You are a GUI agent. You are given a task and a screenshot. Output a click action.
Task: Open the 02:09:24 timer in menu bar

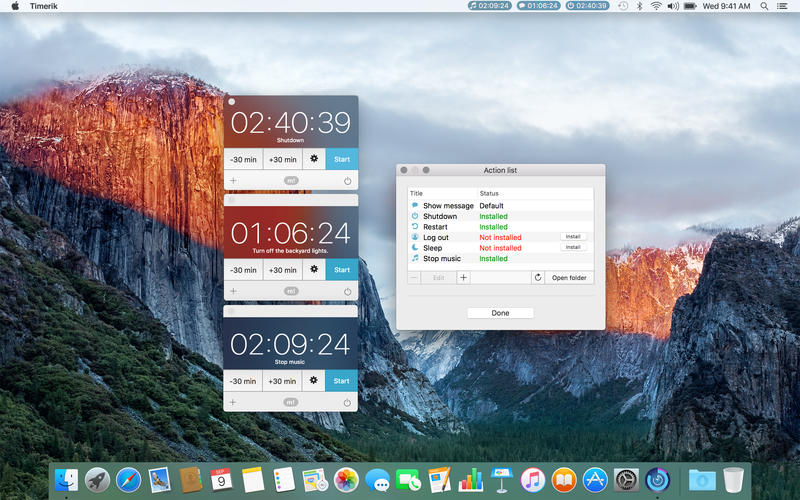[489, 6]
